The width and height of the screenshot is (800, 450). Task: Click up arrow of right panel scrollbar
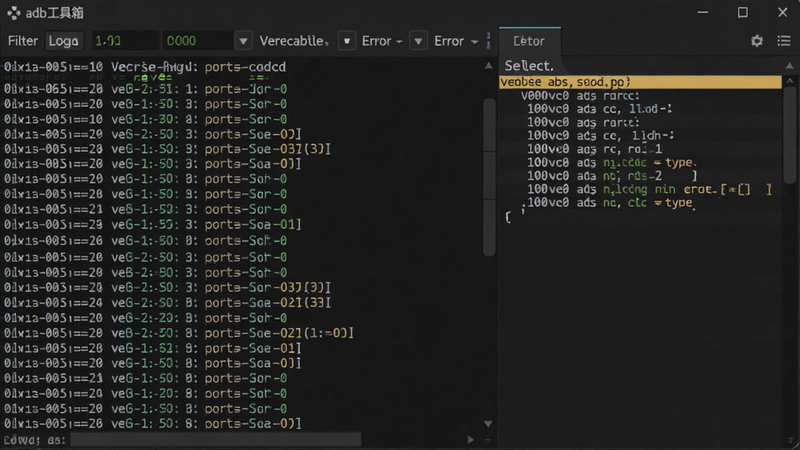790,81
